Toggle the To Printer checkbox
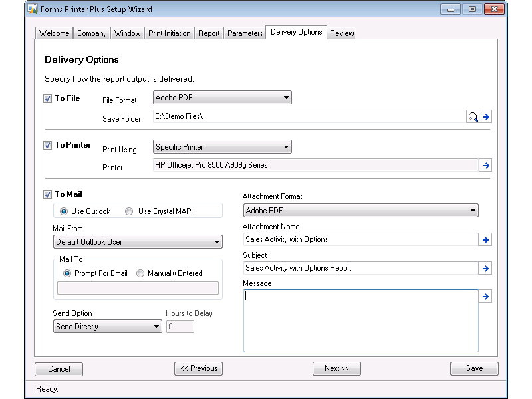532x399 pixels. 47,146
